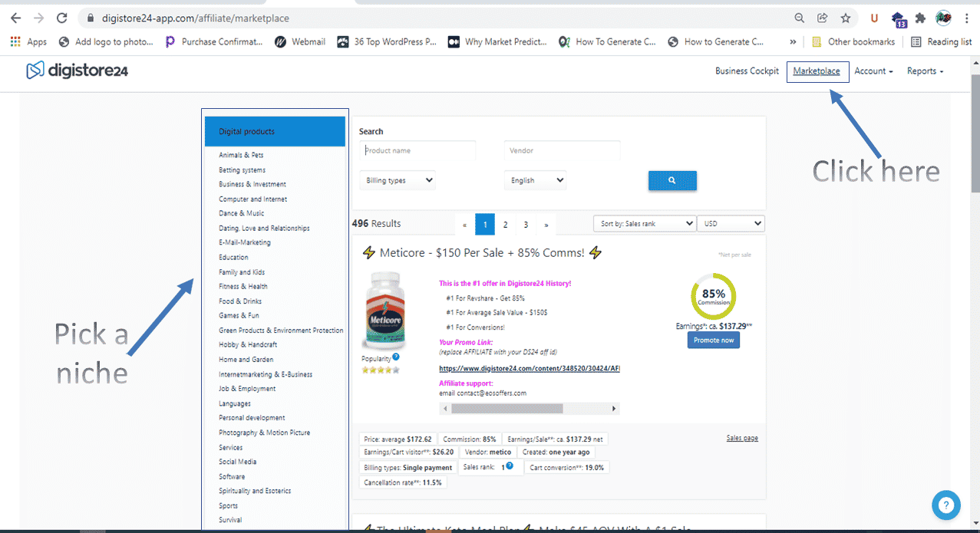Go to next results page arrow
This screenshot has height=533, width=980.
point(546,225)
